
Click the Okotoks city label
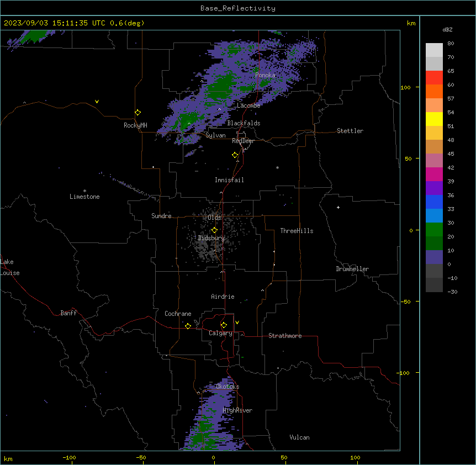(228, 387)
